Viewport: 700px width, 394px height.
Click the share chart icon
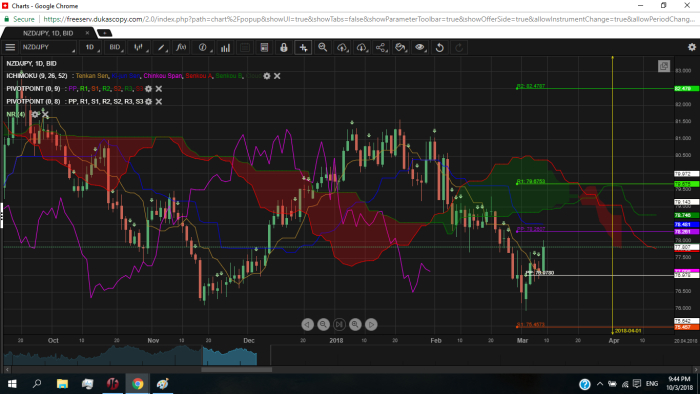point(381,47)
